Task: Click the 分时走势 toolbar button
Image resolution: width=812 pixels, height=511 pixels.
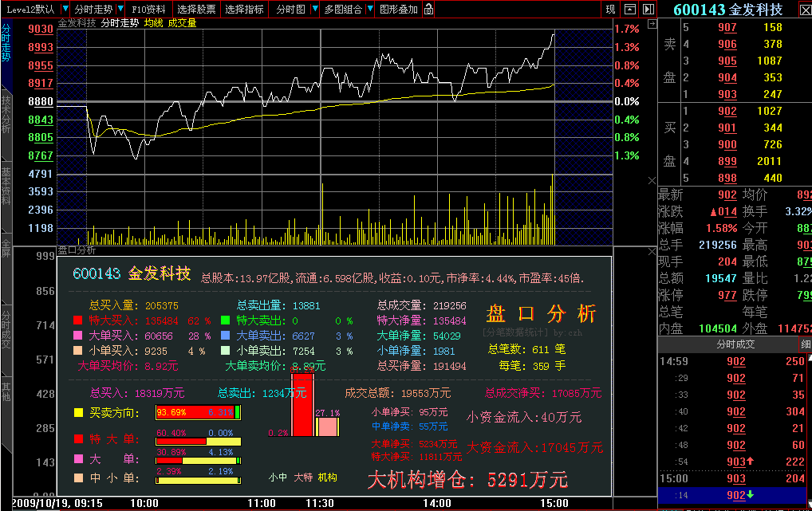Action: coord(93,10)
